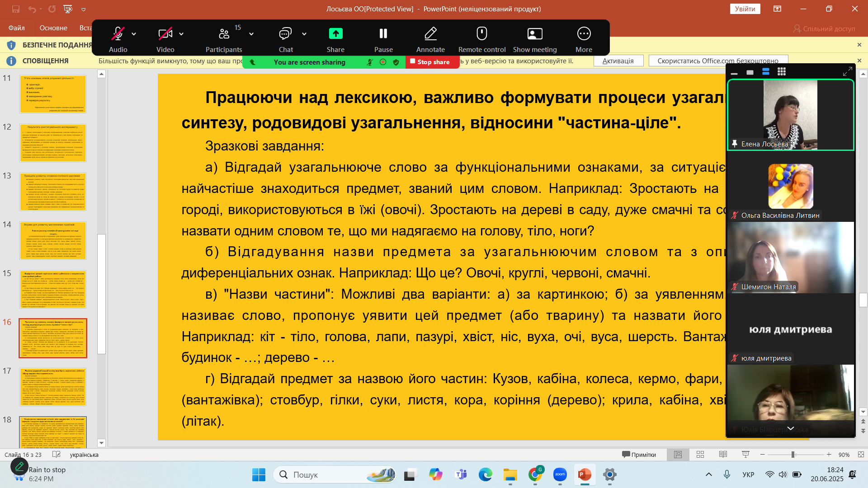
Task: Switch to Normal view in status bar
Action: pyautogui.click(x=678, y=455)
